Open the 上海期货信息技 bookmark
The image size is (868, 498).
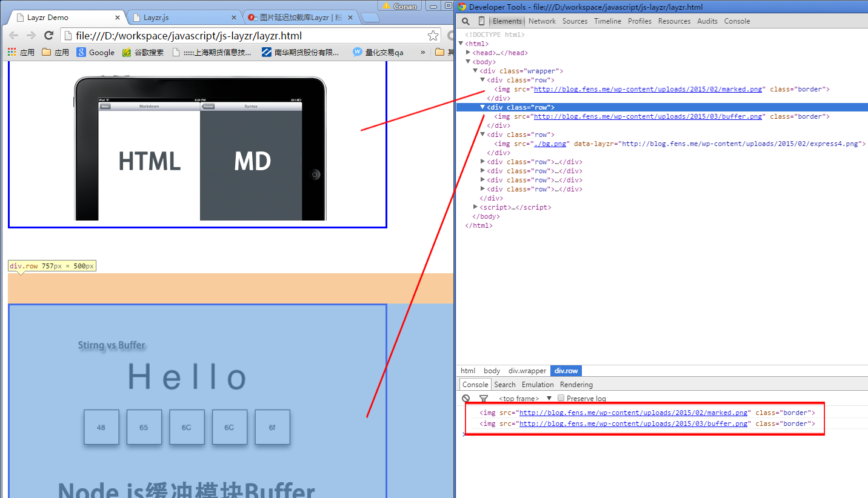212,53
